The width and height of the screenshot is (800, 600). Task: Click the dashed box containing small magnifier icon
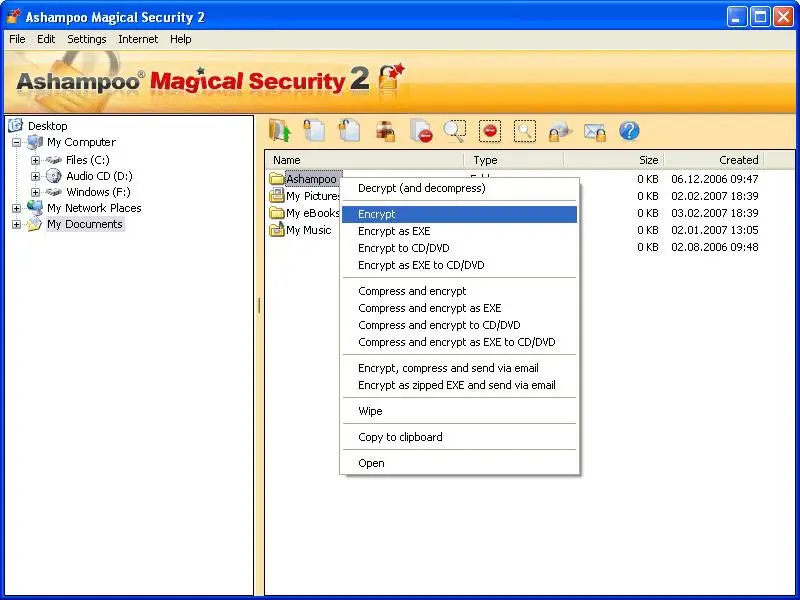coord(525,131)
